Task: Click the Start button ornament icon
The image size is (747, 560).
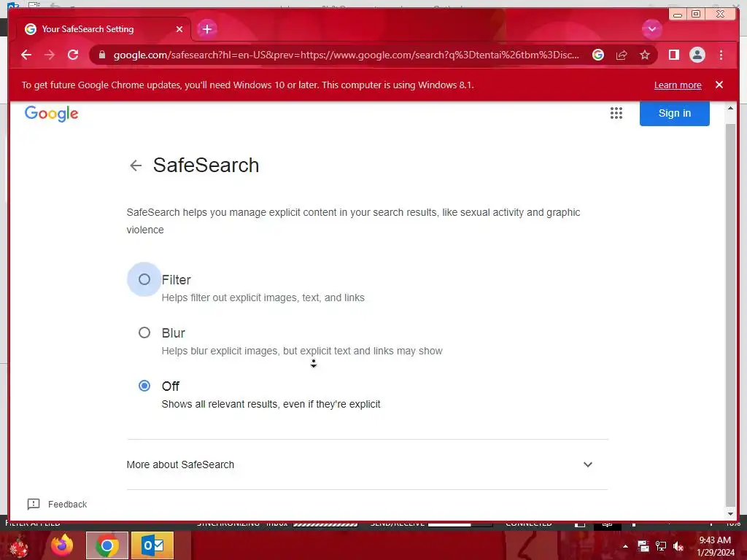Action: 18,546
